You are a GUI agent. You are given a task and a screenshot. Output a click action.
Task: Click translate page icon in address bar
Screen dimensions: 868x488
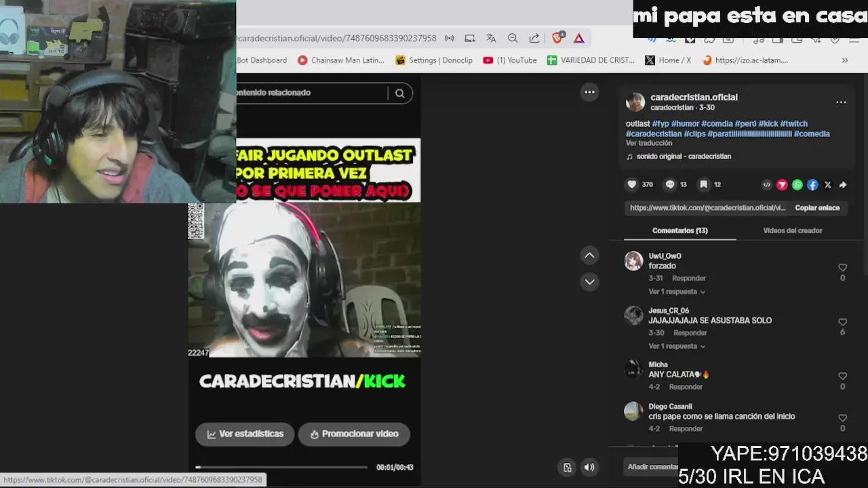[x=491, y=39]
